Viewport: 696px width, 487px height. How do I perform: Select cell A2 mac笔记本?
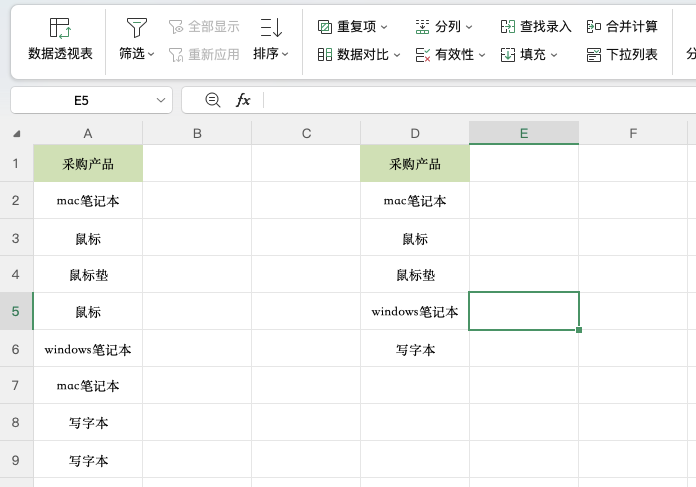click(x=88, y=200)
